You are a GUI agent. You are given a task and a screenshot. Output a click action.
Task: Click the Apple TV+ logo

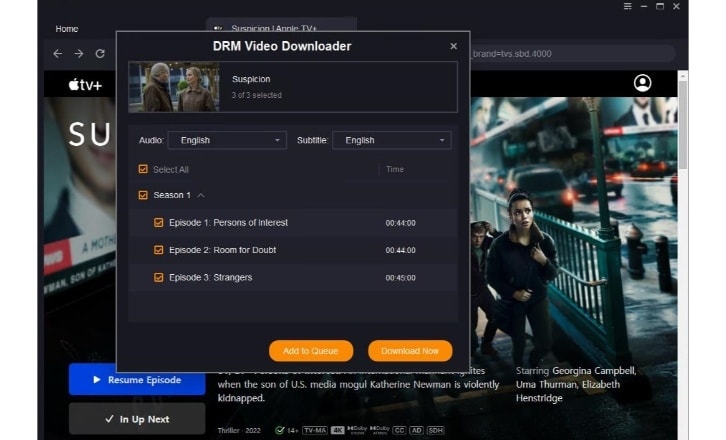coord(85,85)
